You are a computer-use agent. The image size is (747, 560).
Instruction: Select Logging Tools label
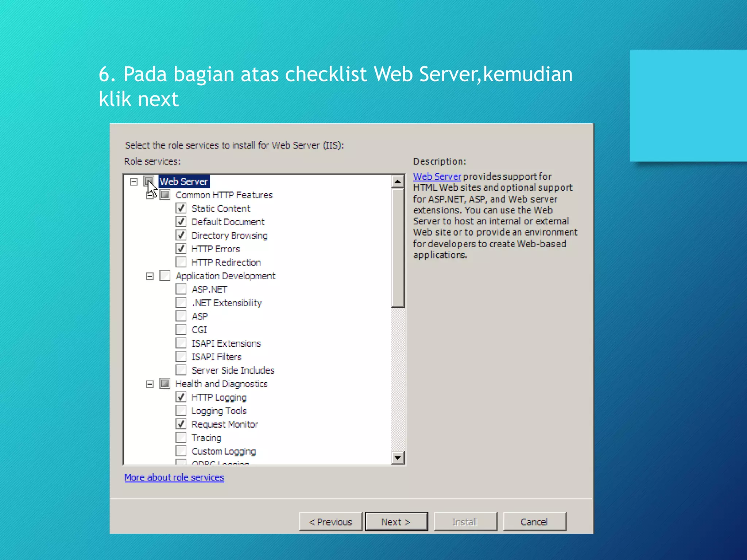pos(219,411)
